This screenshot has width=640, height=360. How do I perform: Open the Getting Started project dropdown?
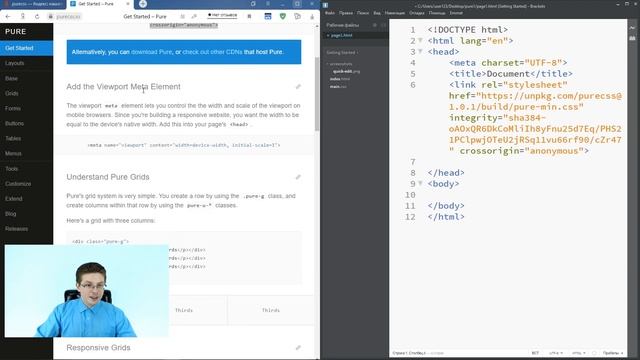pyautogui.click(x=342, y=53)
